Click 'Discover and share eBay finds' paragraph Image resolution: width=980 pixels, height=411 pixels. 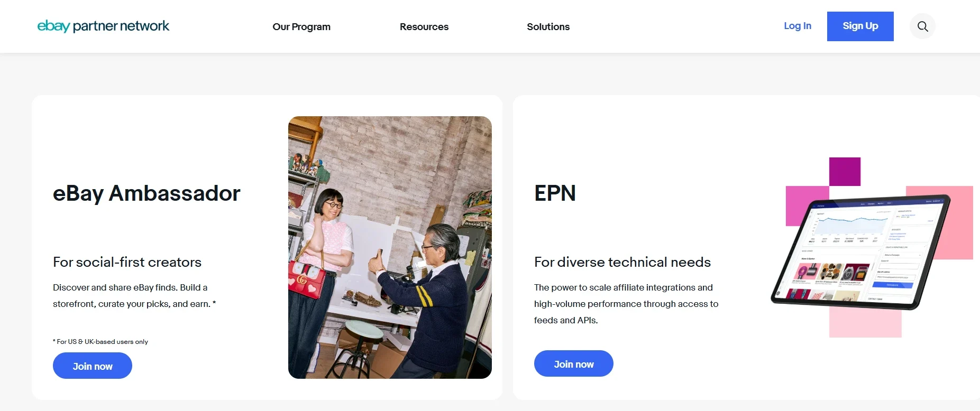click(x=134, y=296)
